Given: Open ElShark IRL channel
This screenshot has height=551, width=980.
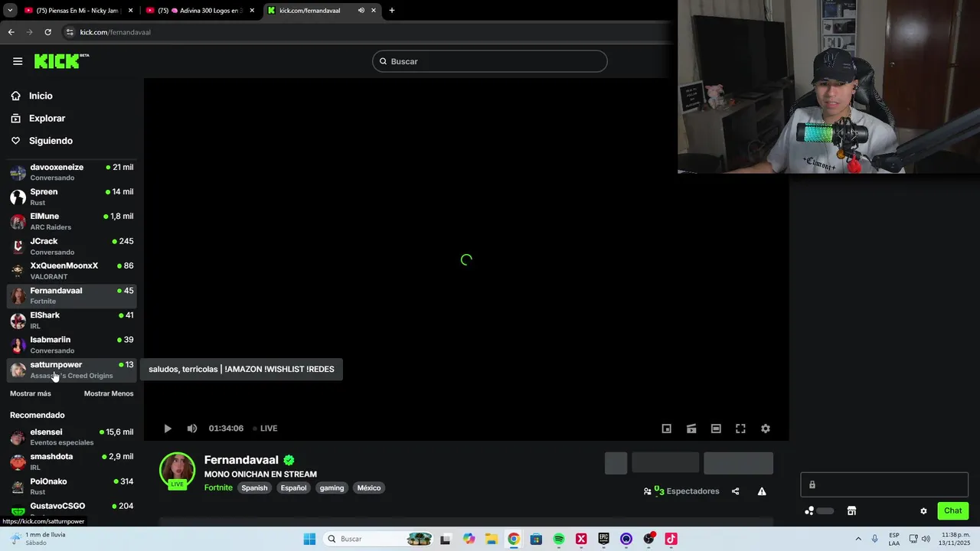Looking at the screenshot, I should coord(71,320).
